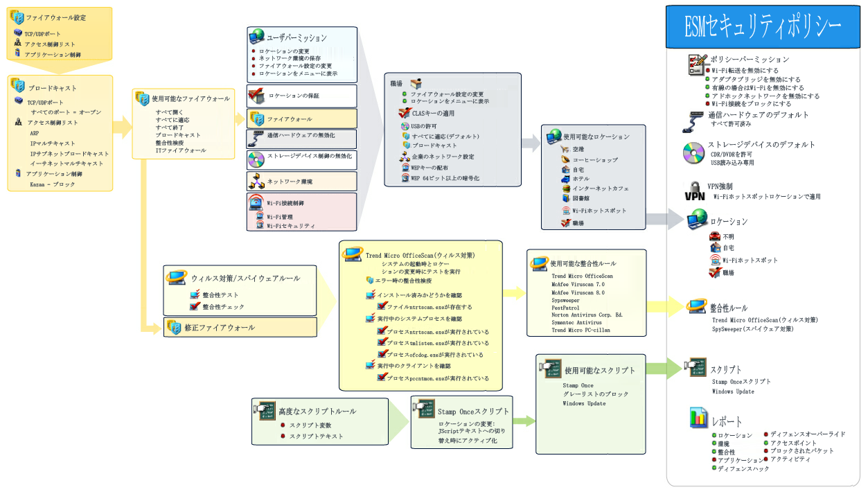Click the 使用可能なロケーション globe icon

553,135
